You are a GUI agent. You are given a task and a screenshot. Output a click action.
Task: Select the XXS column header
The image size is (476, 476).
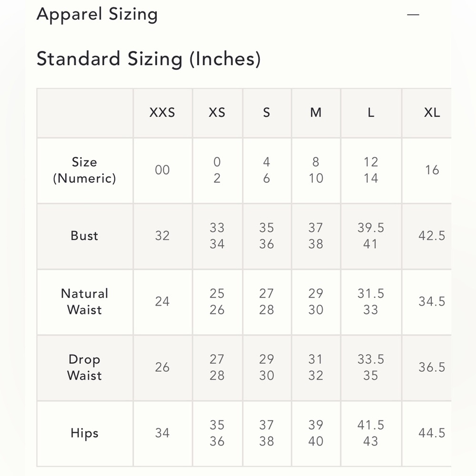pos(162,113)
